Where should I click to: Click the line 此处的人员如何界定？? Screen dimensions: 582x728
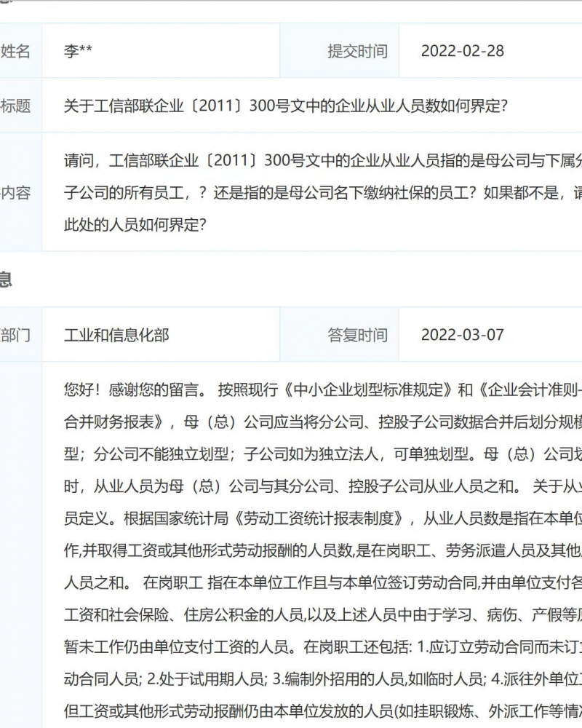coord(135,225)
